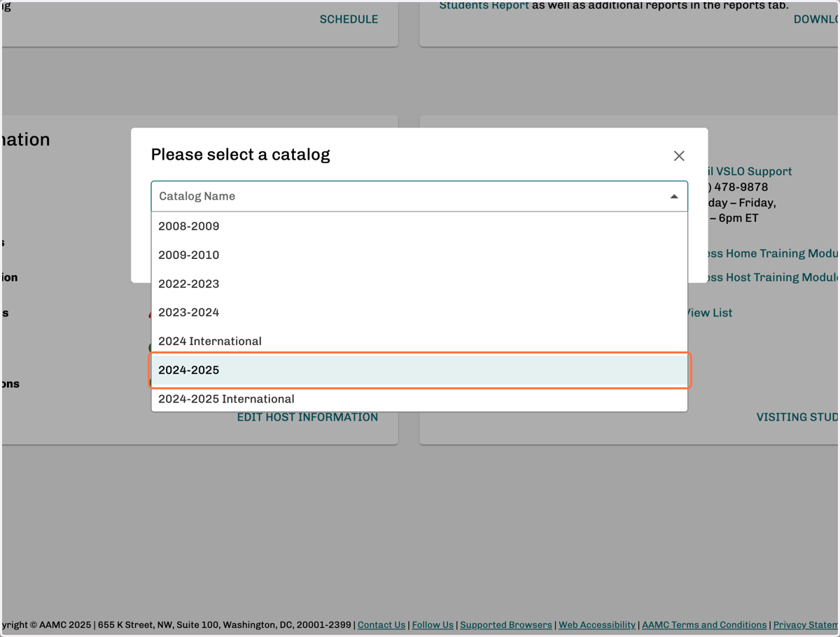
Task: Select the 2008-2009 catalog option
Action: (419, 226)
